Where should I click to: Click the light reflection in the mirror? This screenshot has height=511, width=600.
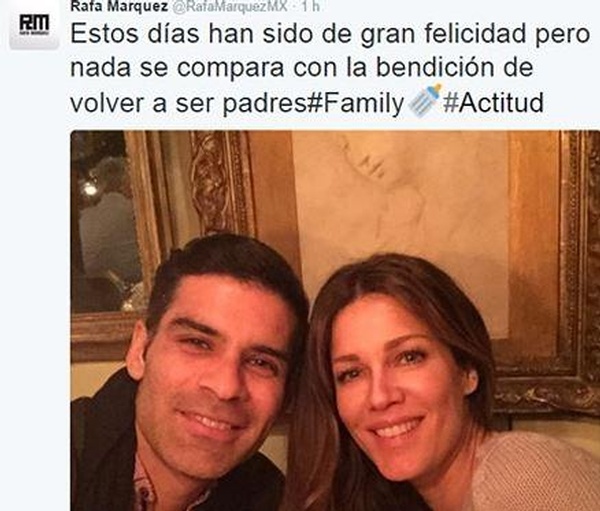coord(89,188)
